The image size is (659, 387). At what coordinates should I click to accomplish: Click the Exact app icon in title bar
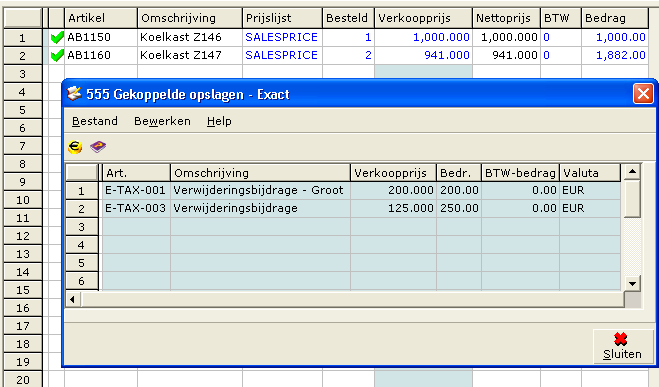(x=74, y=94)
